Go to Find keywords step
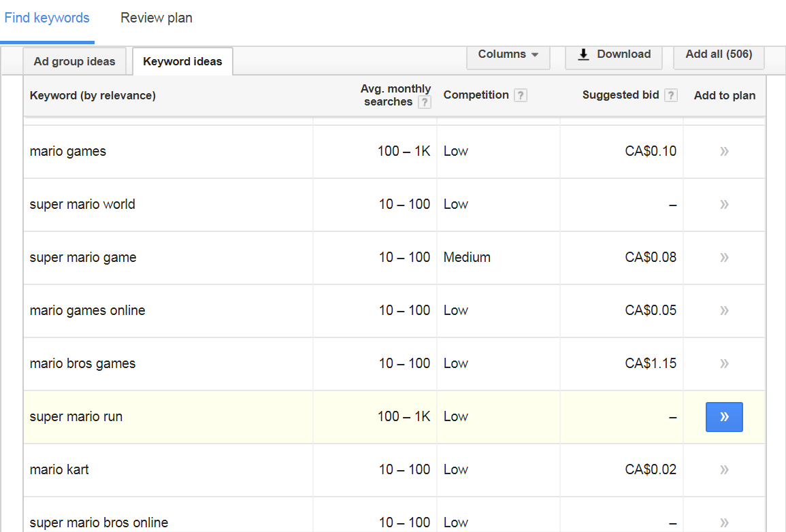This screenshot has width=786, height=532. 47,18
